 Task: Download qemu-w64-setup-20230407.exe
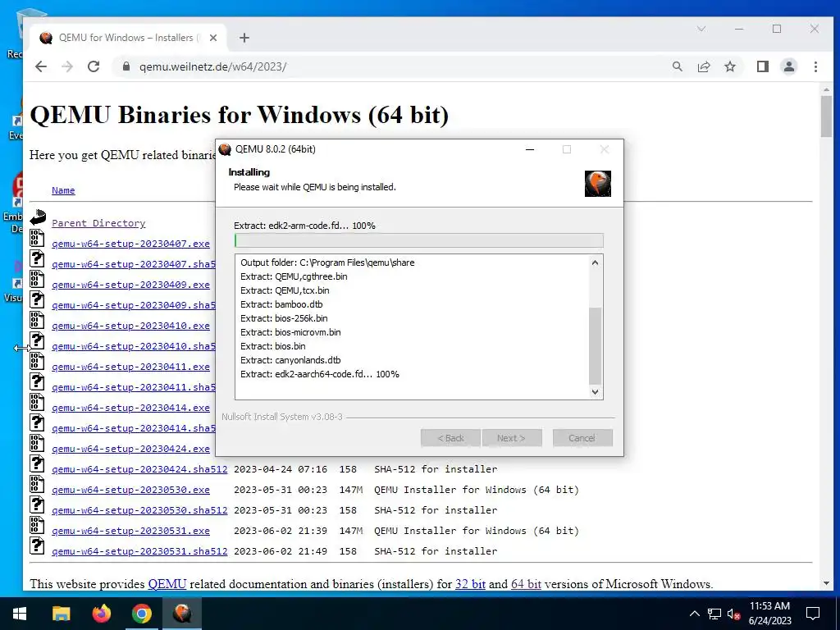[130, 244]
